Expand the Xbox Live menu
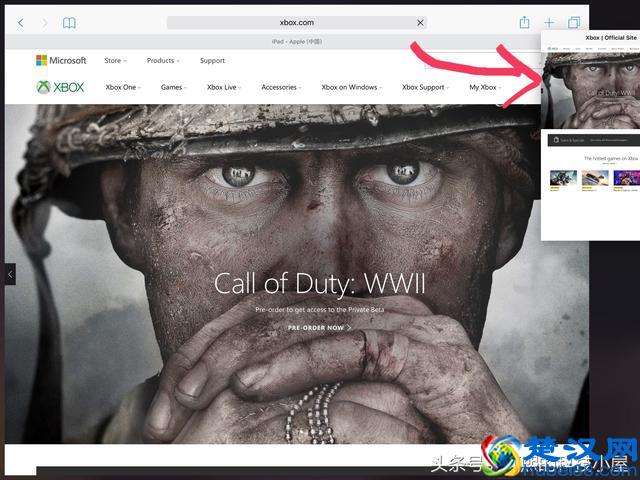Screen dimensions: 640x480 pos(224,87)
